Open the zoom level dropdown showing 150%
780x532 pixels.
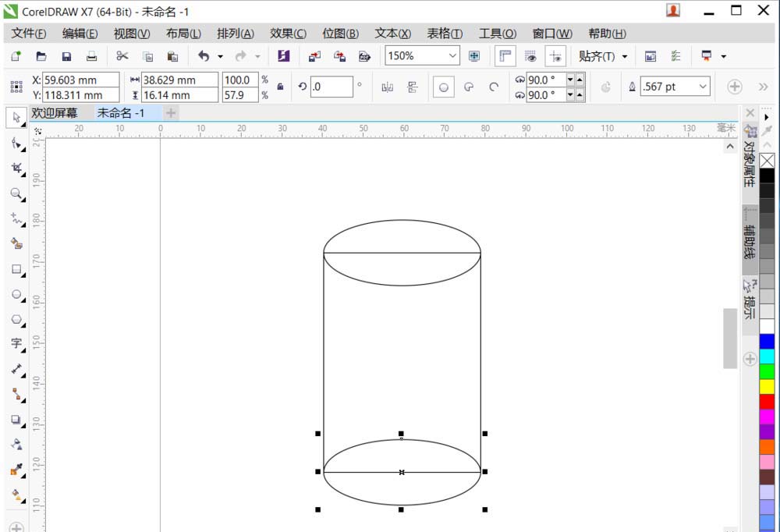coord(452,55)
